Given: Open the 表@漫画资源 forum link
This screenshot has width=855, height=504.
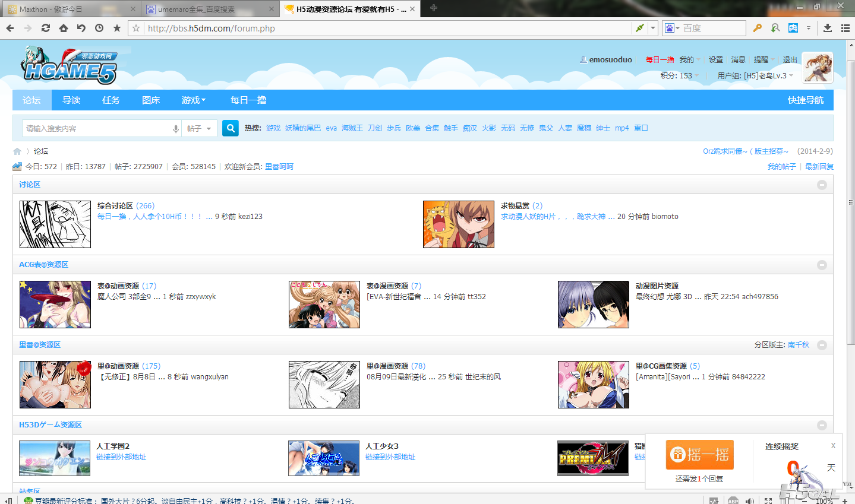Looking at the screenshot, I should click(387, 286).
